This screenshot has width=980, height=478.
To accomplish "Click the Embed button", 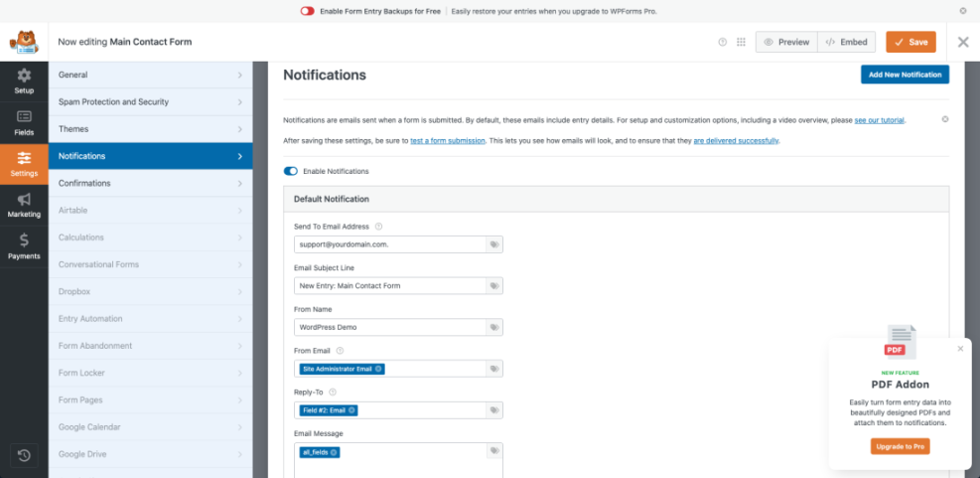I will pos(846,42).
